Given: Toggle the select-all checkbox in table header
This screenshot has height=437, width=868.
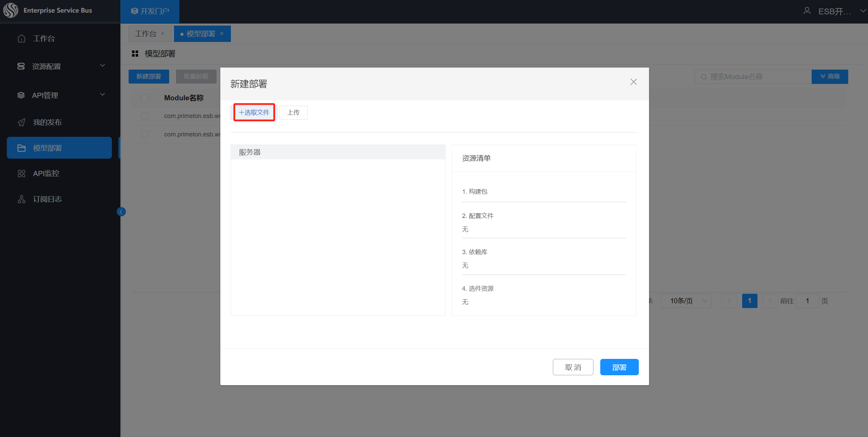Looking at the screenshot, I should pyautogui.click(x=145, y=98).
